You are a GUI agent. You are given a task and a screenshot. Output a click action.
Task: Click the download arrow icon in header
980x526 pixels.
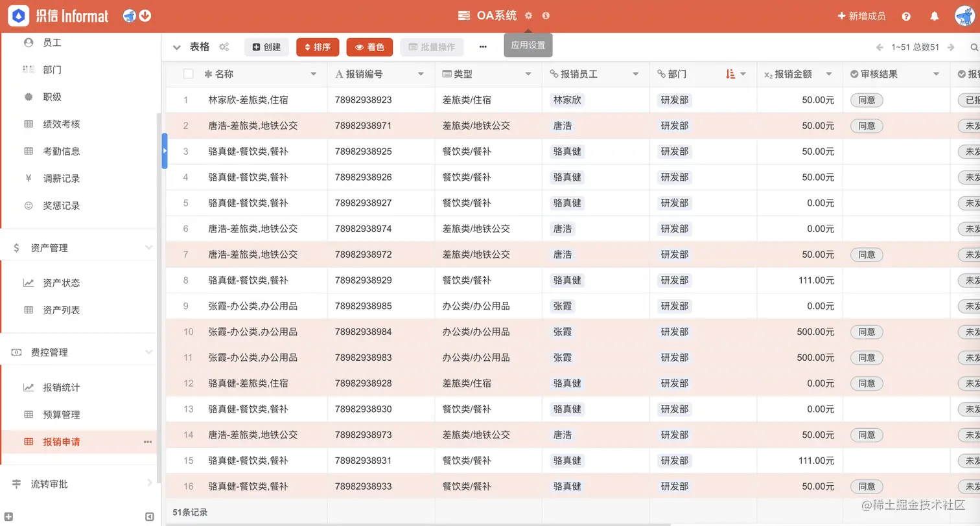pos(145,16)
